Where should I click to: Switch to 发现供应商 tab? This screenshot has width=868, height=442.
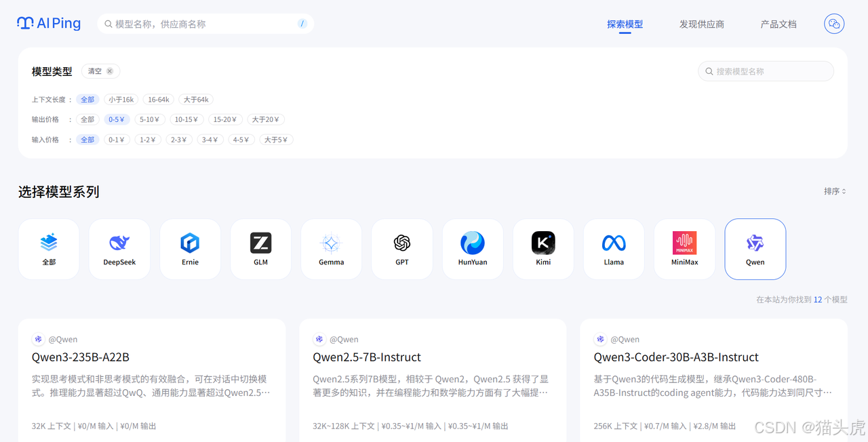(702, 24)
